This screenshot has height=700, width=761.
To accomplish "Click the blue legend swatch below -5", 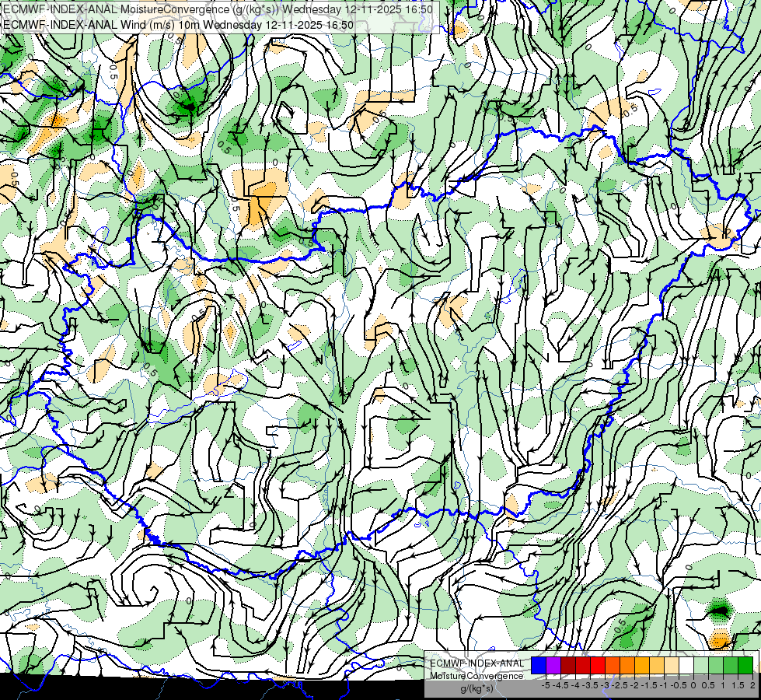I will click(x=539, y=666).
